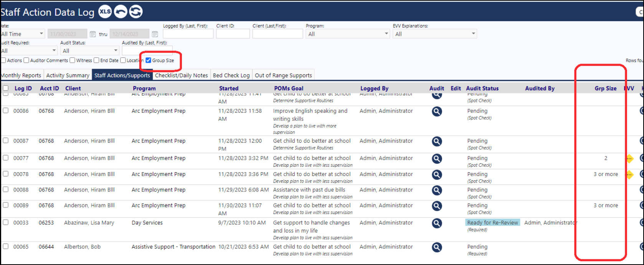
Task: Click yellow EVV diamond icon for log 00077
Action: (x=629, y=158)
